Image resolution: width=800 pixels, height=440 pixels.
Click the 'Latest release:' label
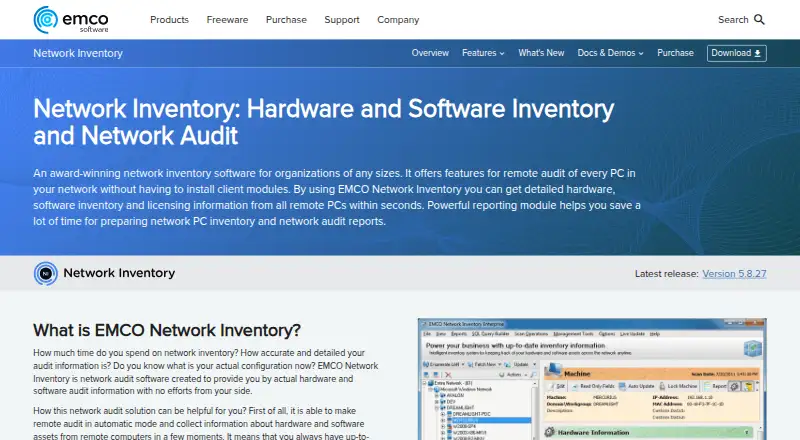pyautogui.click(x=666, y=274)
